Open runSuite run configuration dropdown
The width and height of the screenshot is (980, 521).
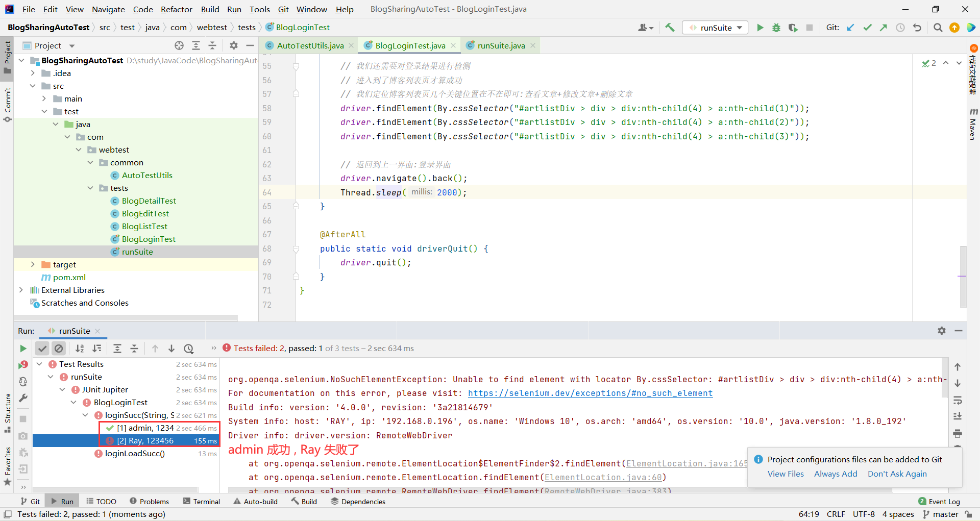tap(715, 28)
